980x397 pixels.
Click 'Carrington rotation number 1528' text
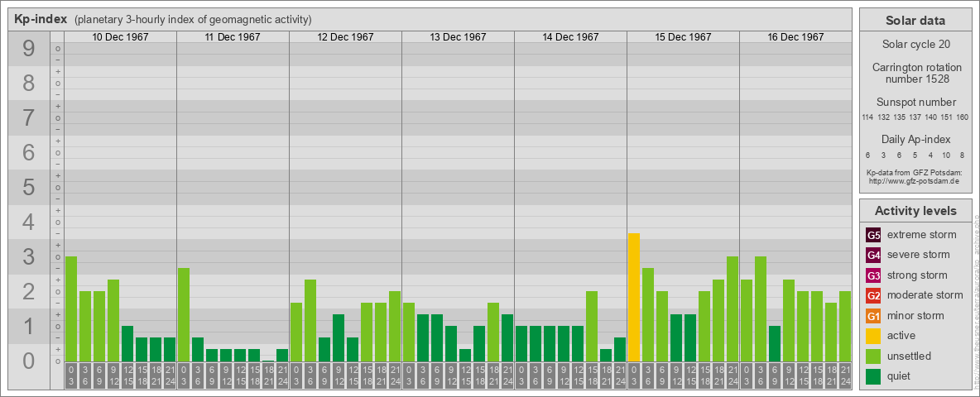(x=915, y=74)
